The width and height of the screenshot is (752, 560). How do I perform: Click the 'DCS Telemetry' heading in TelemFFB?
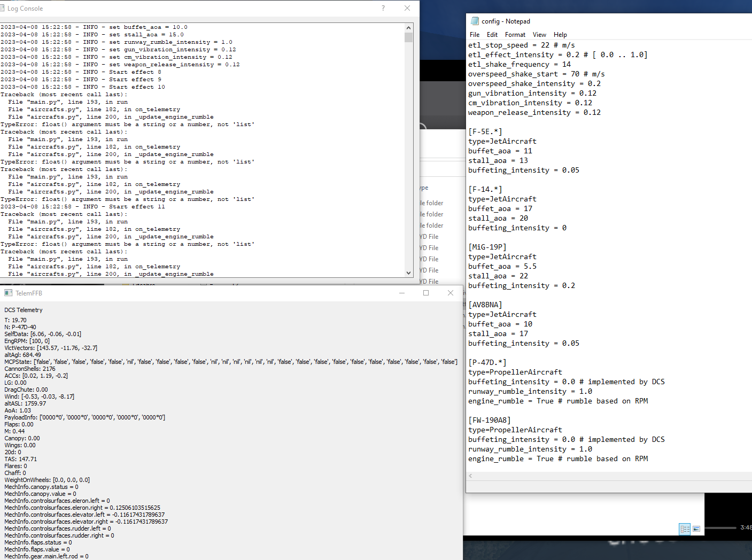[24, 310]
